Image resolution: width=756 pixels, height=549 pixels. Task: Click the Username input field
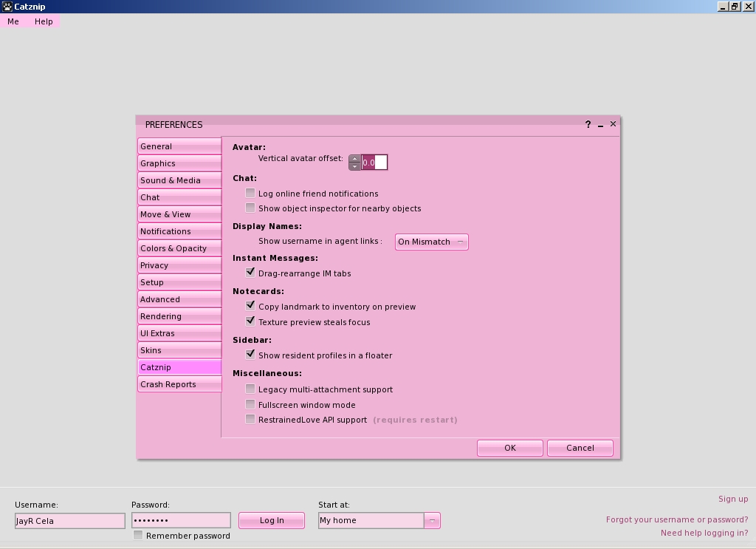click(69, 520)
